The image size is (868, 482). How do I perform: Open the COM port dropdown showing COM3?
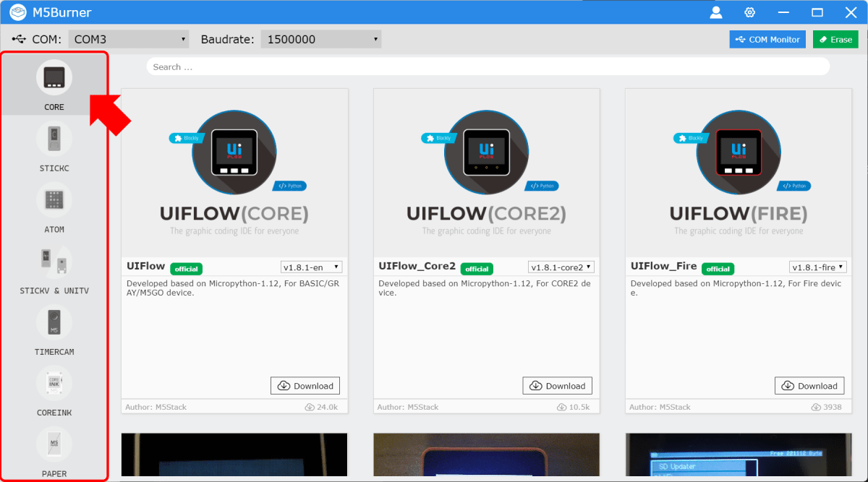(129, 39)
